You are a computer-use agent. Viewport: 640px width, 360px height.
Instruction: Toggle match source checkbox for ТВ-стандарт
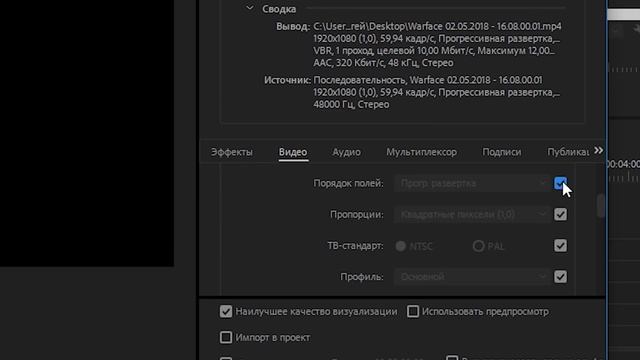[560, 246]
